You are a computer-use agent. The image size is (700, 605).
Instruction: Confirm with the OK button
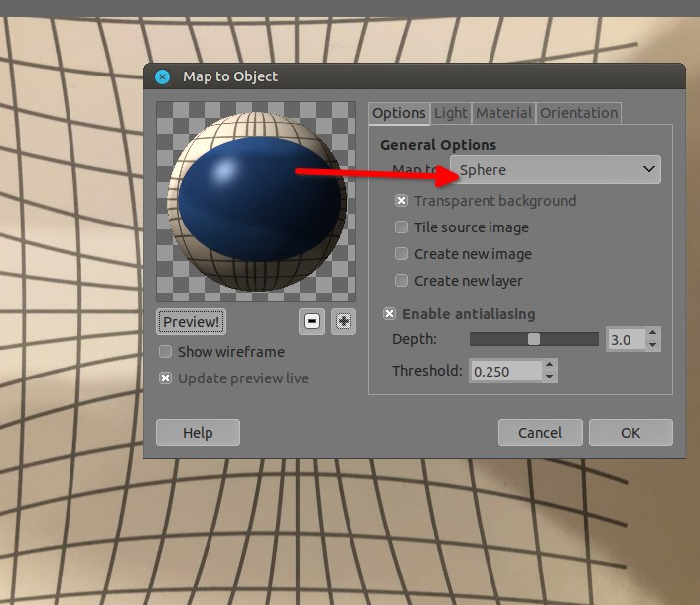coord(630,432)
